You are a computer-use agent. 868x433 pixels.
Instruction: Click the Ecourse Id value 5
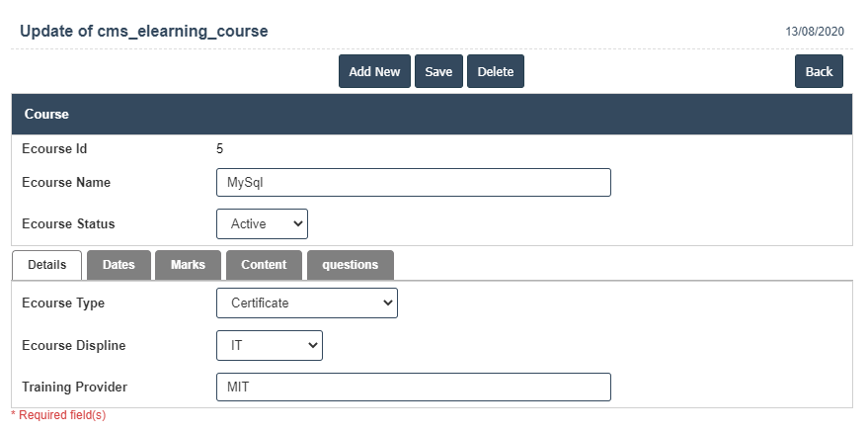[219, 149]
